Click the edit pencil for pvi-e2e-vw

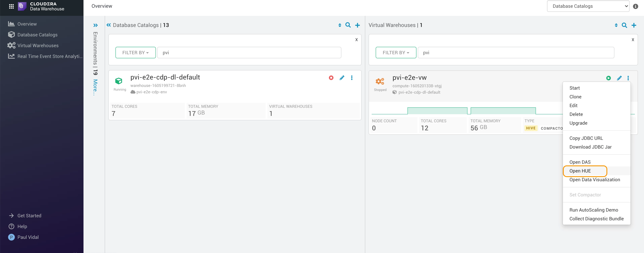click(x=619, y=78)
